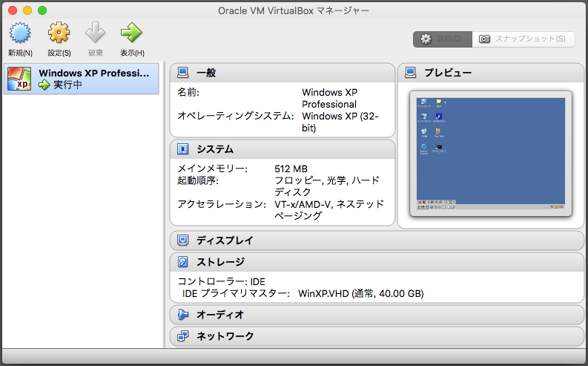
Task: Click the green running-state arrow beside 実行中
Action: point(44,85)
